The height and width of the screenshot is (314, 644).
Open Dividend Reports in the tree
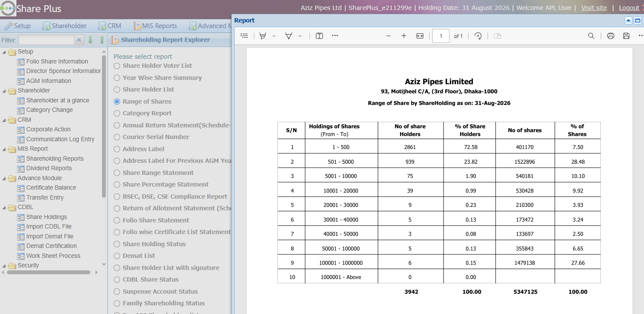pyautogui.click(x=49, y=168)
